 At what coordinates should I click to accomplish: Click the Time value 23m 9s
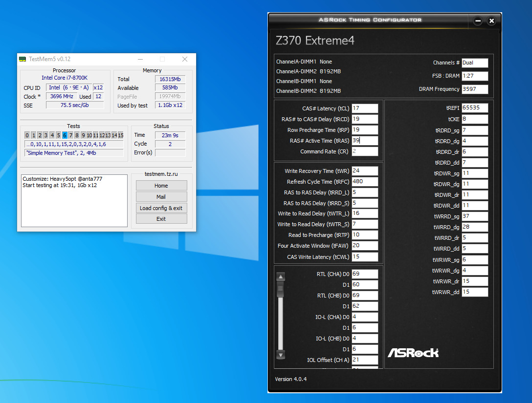[170, 135]
